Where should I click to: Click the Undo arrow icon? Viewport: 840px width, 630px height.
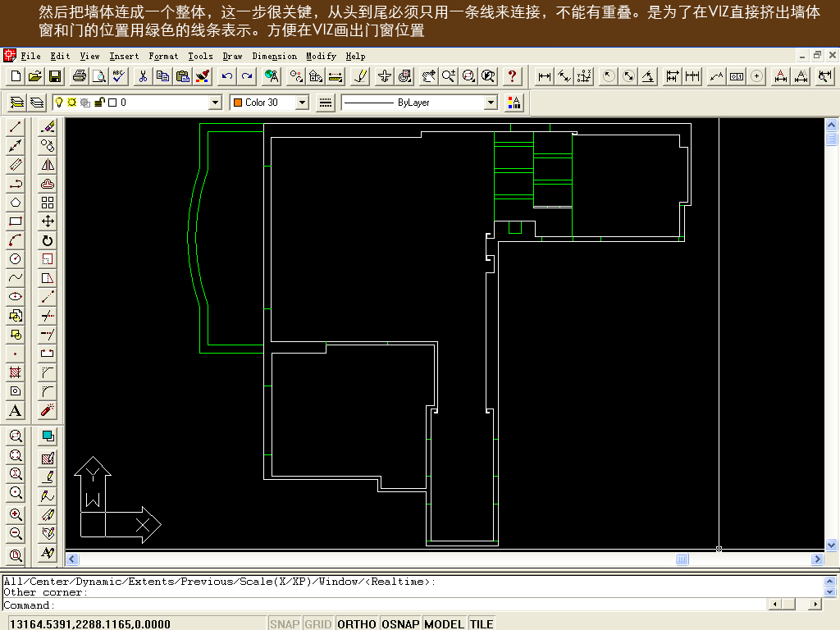[x=227, y=76]
